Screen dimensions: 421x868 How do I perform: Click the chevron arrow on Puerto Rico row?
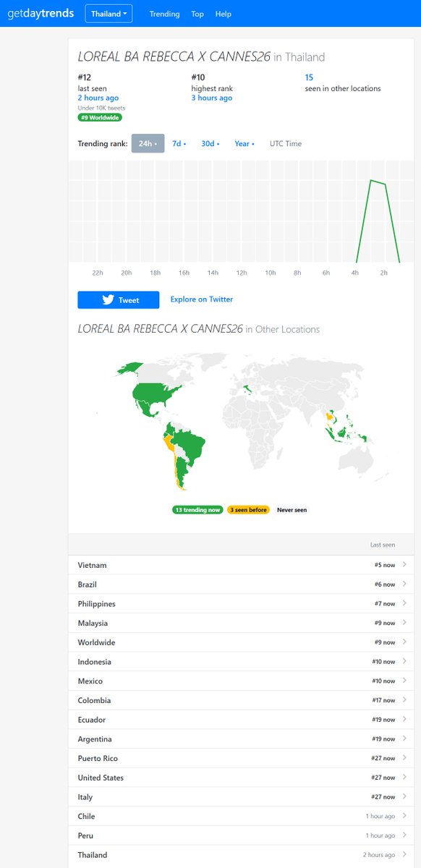click(404, 759)
